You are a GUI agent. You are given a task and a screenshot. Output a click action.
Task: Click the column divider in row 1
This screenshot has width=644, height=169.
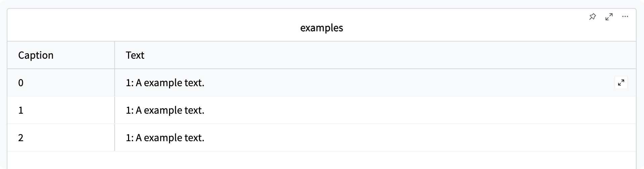115,110
